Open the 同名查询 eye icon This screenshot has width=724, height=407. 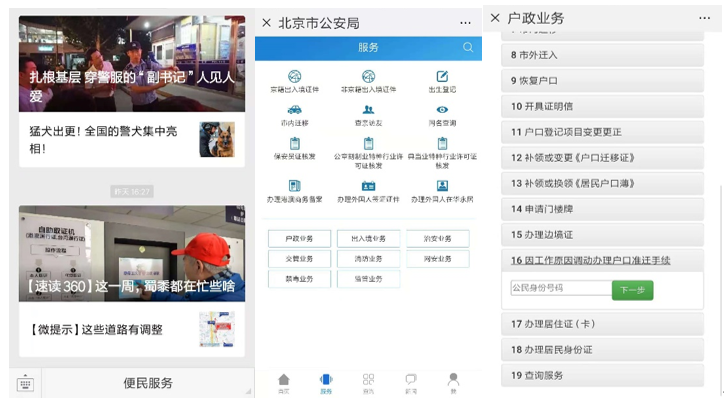[x=442, y=112]
